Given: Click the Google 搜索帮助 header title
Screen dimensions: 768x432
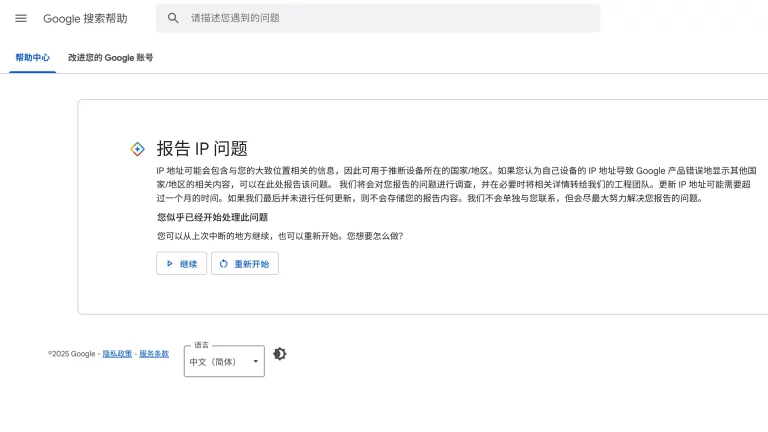Looking at the screenshot, I should pos(85,19).
